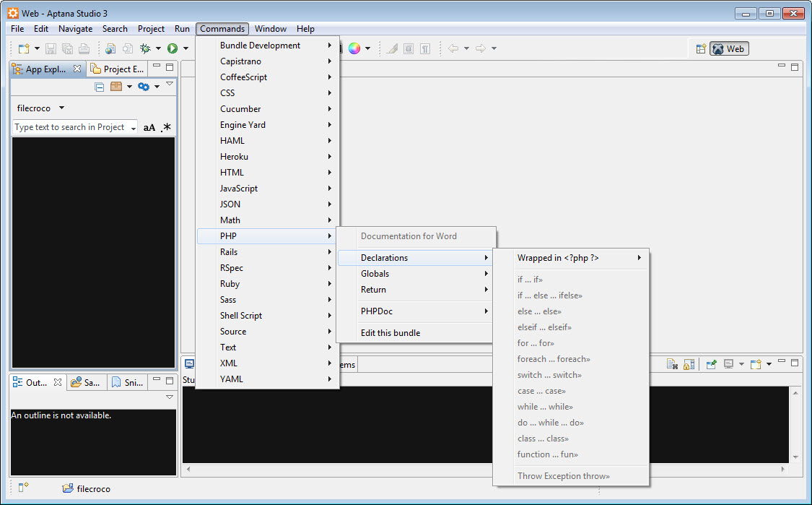Click the Type text to search in Project field
This screenshot has width=812, height=505.
click(69, 127)
